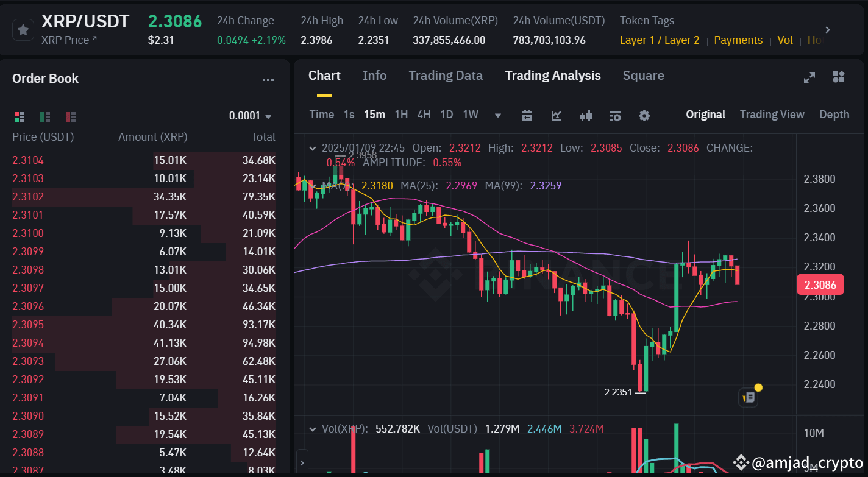Open Order Book more options menu
This screenshot has height=477, width=868.
point(268,79)
